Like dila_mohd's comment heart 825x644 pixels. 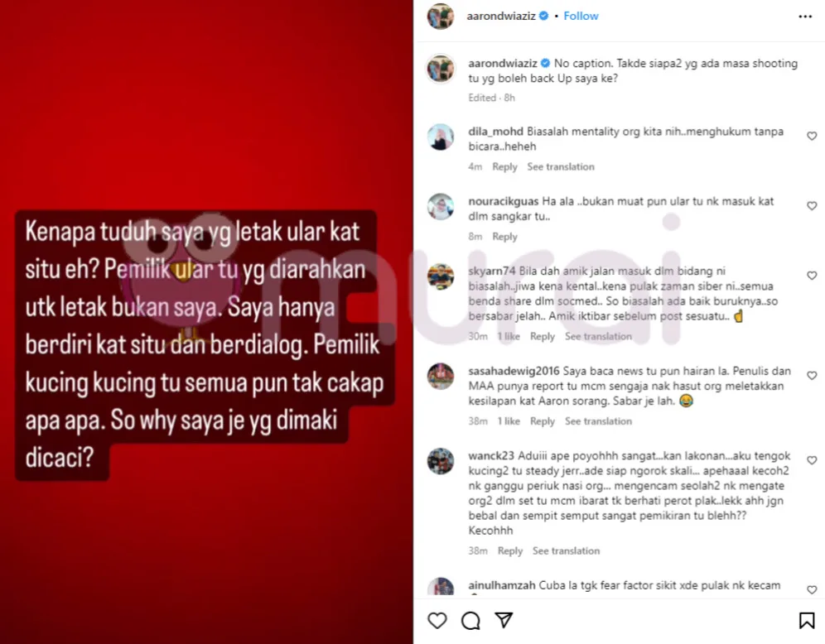click(x=812, y=136)
